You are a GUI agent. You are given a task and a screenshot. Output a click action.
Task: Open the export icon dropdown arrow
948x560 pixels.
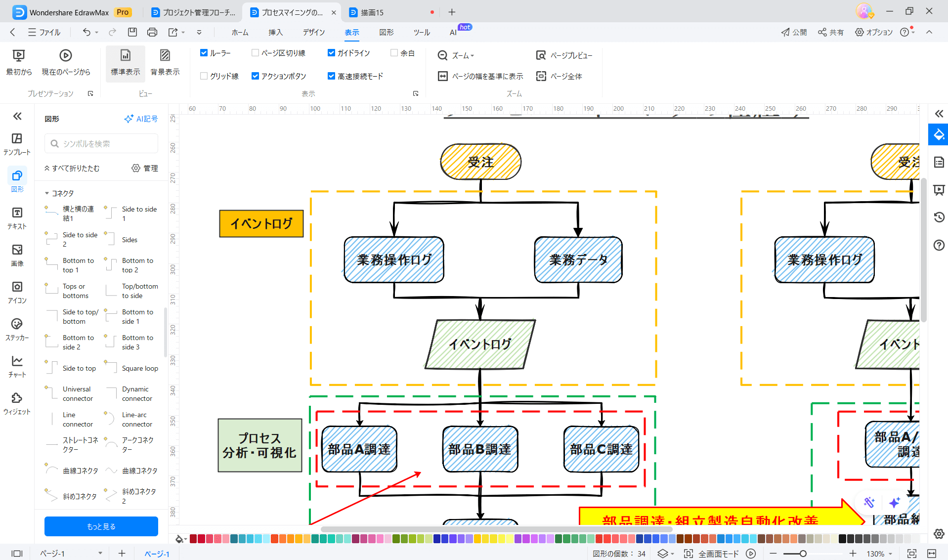click(183, 33)
